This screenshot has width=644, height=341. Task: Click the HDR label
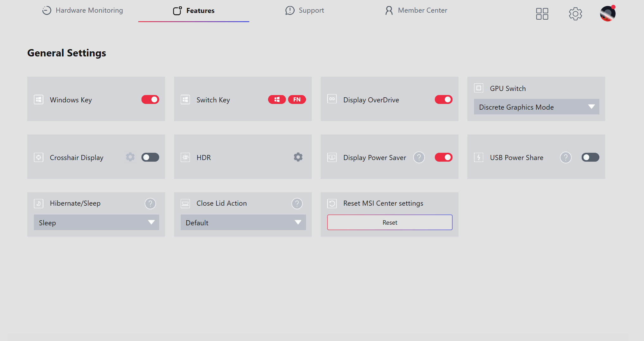[x=203, y=158]
